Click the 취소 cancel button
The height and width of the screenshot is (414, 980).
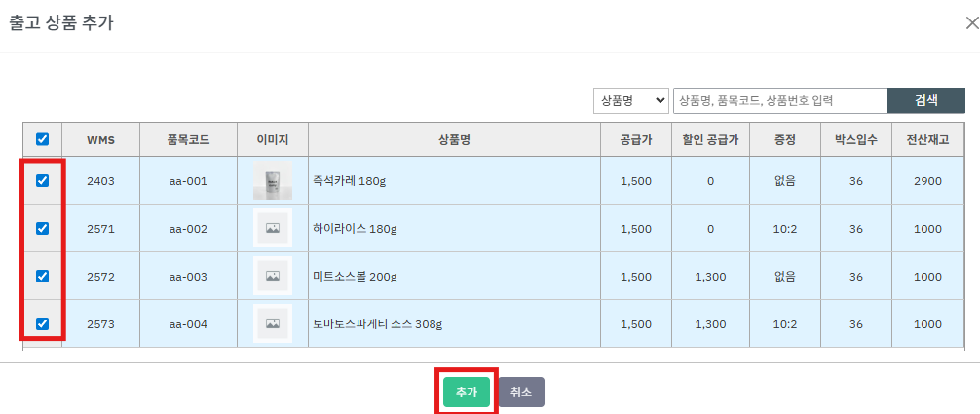(x=521, y=392)
